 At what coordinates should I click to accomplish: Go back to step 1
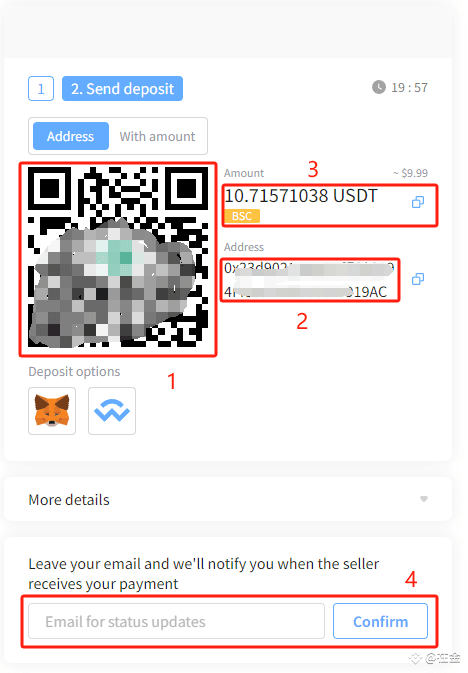click(x=41, y=88)
